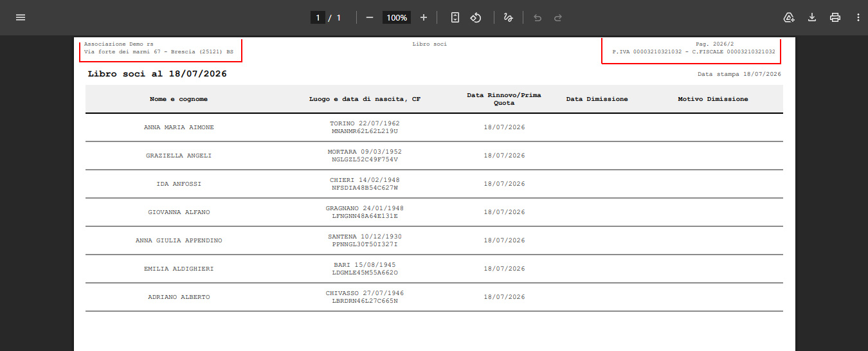Click the 100% zoom level field
This screenshot has height=351, width=868.
pyautogui.click(x=397, y=17)
